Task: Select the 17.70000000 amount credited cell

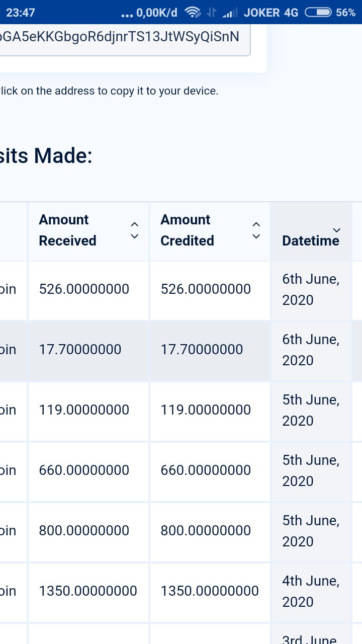Action: click(210, 351)
